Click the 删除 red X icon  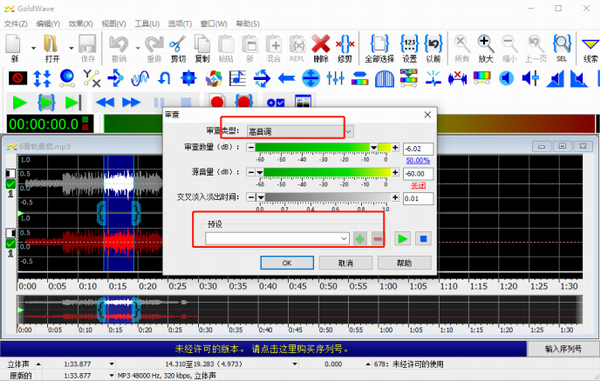pyautogui.click(x=321, y=48)
